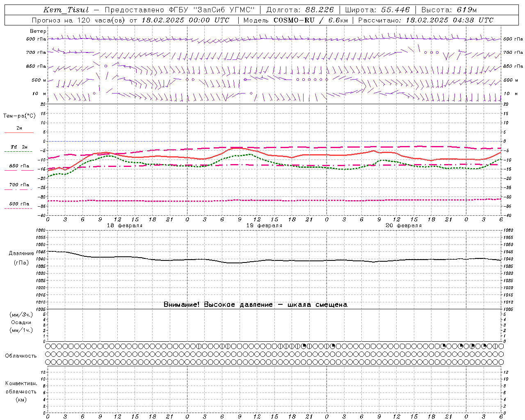Click the 'Модель COSMO-RU / 6.6км' label
The width and height of the screenshot is (525, 420).
point(296,20)
